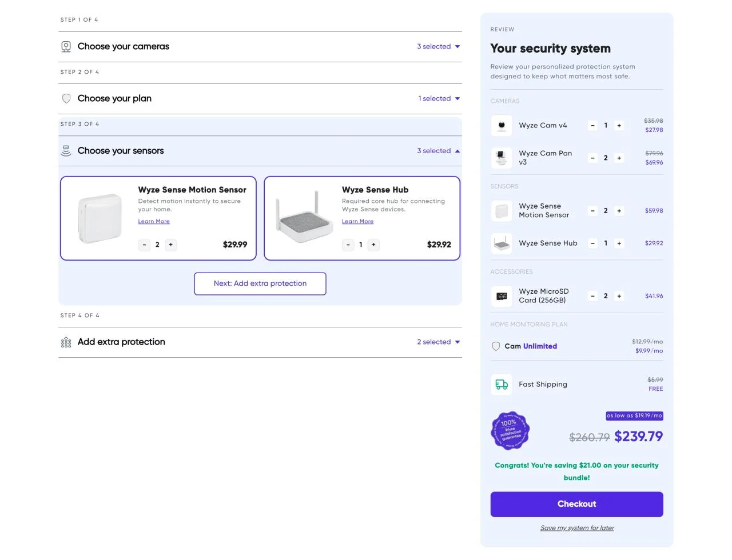Reduce Wyze Cam v4 quantity in review
The height and width of the screenshot is (560, 732).
(x=592, y=126)
